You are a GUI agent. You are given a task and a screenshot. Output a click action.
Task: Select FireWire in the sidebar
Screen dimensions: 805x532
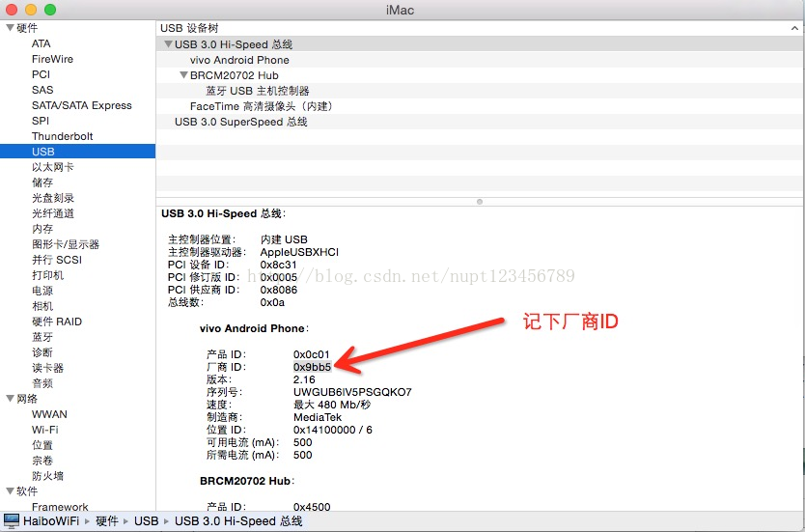coord(52,59)
